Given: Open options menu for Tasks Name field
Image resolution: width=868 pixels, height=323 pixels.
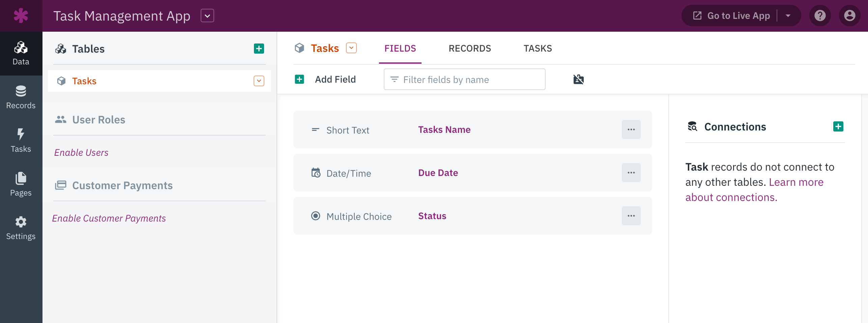Looking at the screenshot, I should [x=631, y=129].
